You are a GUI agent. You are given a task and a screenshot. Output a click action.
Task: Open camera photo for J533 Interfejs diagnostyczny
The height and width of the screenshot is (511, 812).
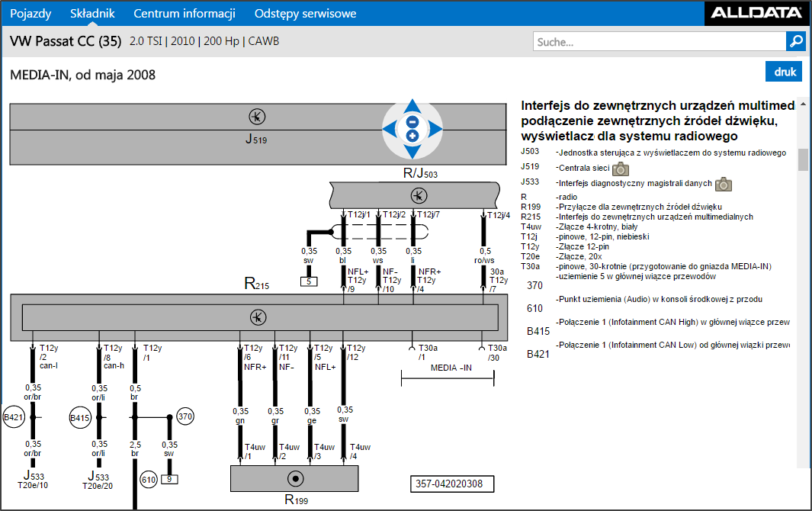point(724,184)
